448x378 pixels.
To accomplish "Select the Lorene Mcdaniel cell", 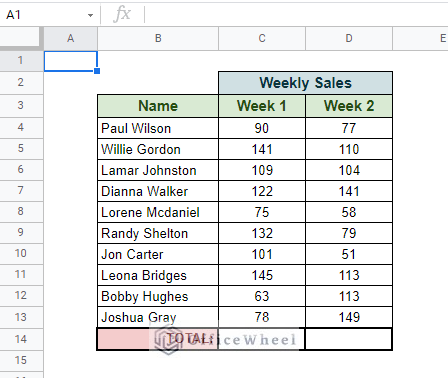I will click(158, 212).
